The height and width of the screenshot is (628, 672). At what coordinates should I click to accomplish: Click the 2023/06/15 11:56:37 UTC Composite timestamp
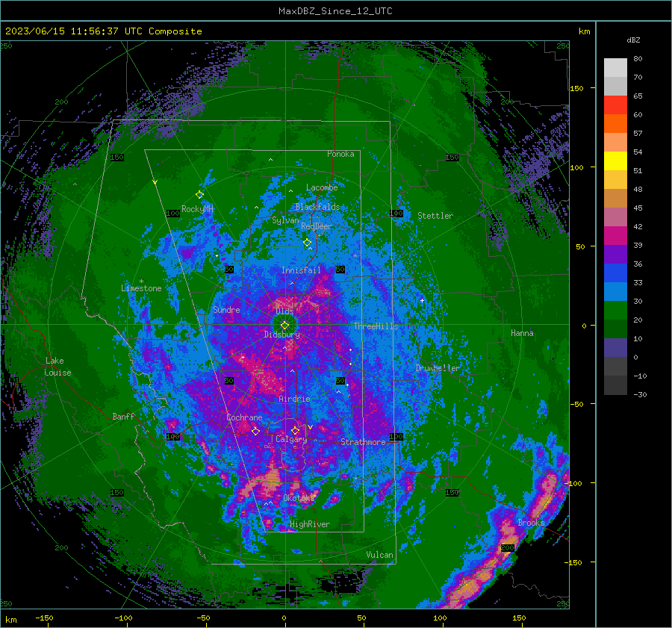click(x=103, y=31)
